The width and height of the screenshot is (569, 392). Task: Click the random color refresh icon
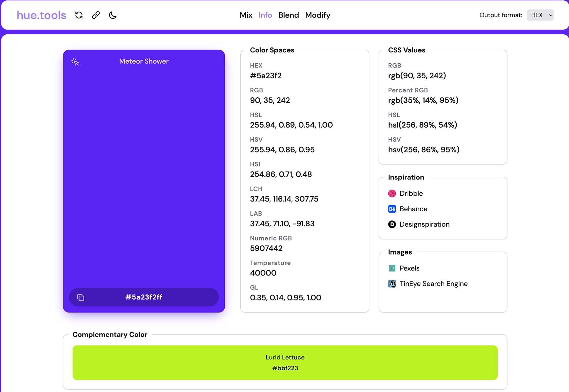pos(79,15)
